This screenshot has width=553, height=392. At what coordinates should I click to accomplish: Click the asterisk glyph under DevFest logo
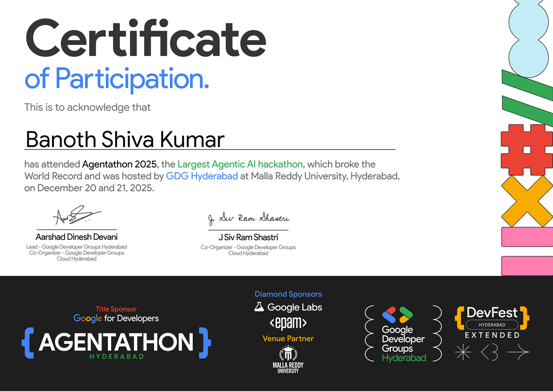(x=463, y=352)
